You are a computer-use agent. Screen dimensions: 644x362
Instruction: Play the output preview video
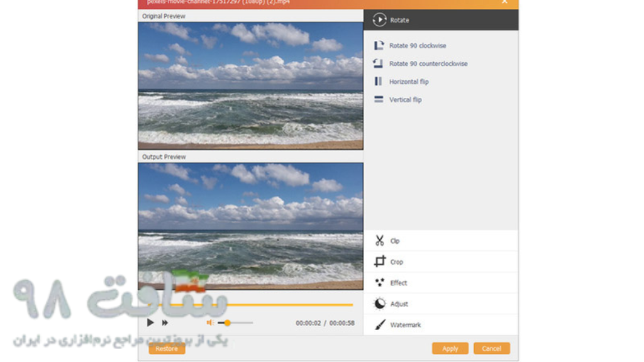pyautogui.click(x=150, y=322)
